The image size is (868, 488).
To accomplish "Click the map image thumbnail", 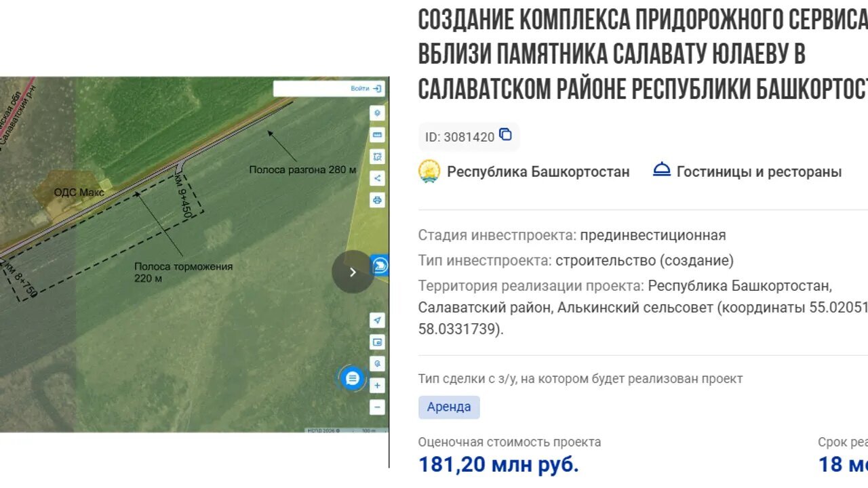I will click(195, 255).
